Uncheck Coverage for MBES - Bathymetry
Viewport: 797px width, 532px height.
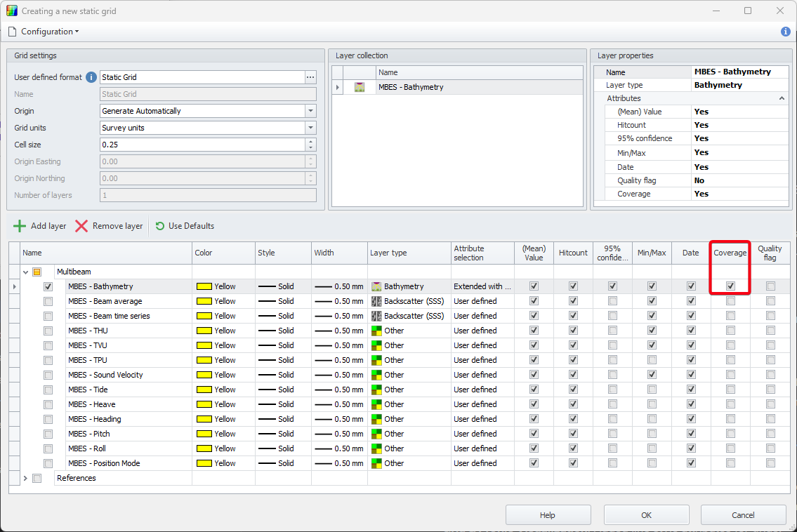730,286
